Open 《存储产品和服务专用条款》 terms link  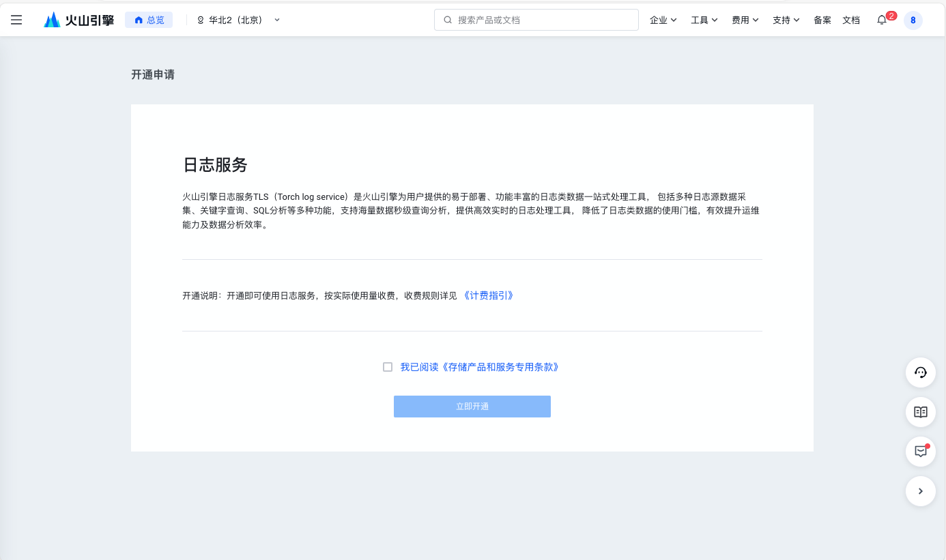point(500,367)
